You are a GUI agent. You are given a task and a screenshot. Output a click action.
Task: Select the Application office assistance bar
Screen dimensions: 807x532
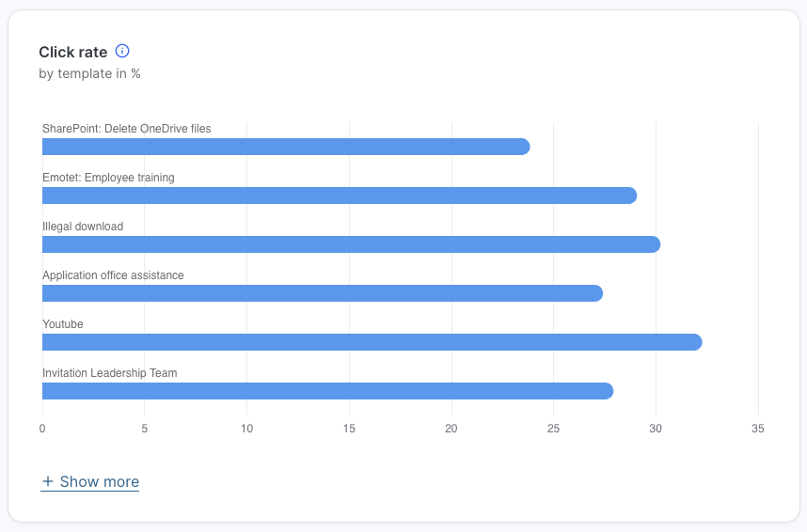coord(323,293)
